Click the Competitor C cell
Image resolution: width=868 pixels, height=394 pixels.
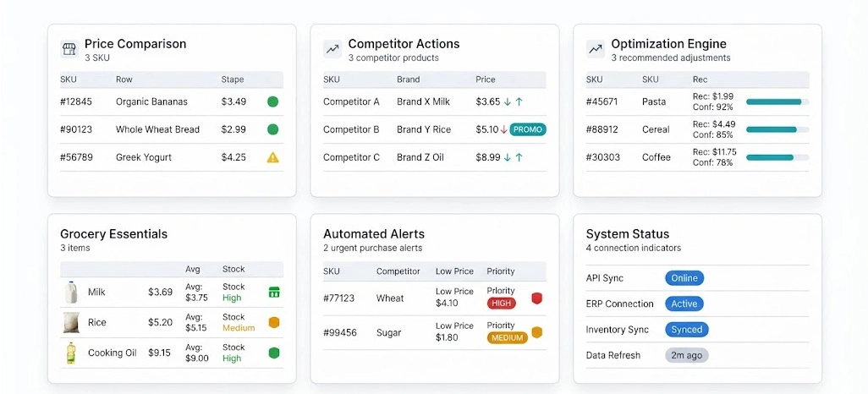click(x=352, y=157)
